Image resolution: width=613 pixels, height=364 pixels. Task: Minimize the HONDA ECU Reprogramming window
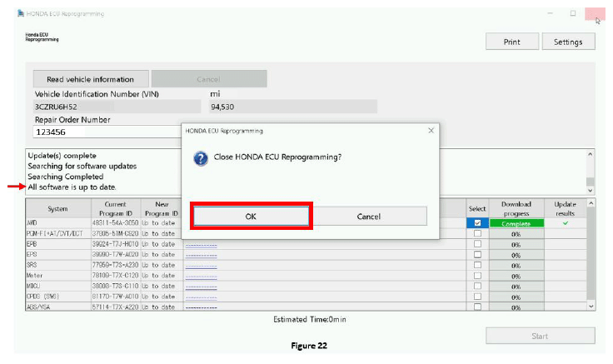coord(550,14)
